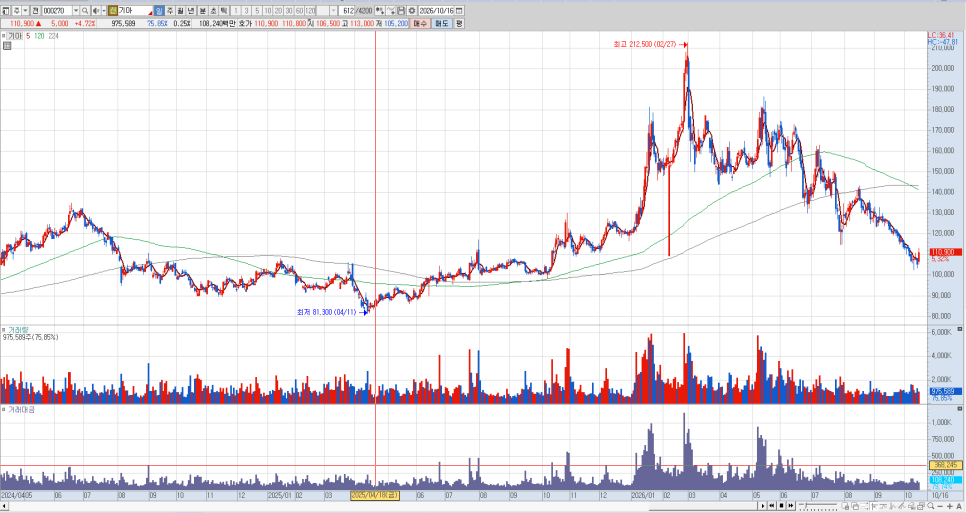The image size is (966, 513).
Task: Choose the 5 interval button
Action: click(257, 10)
